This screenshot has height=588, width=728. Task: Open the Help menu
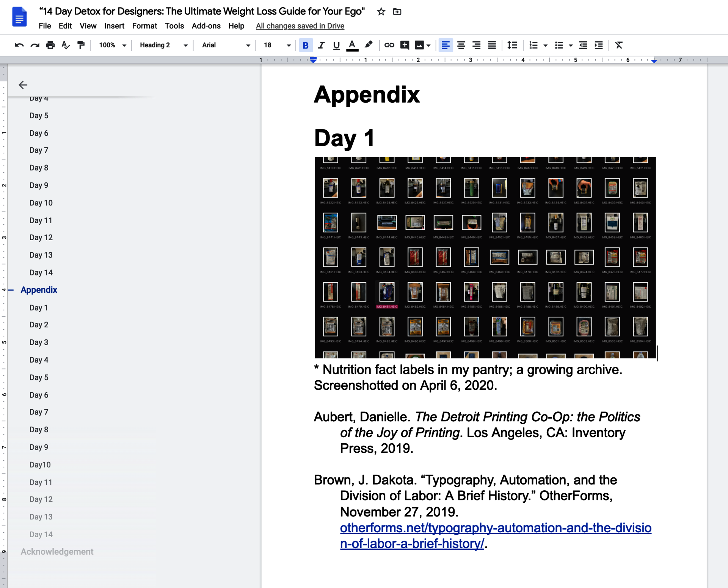pyautogui.click(x=236, y=26)
